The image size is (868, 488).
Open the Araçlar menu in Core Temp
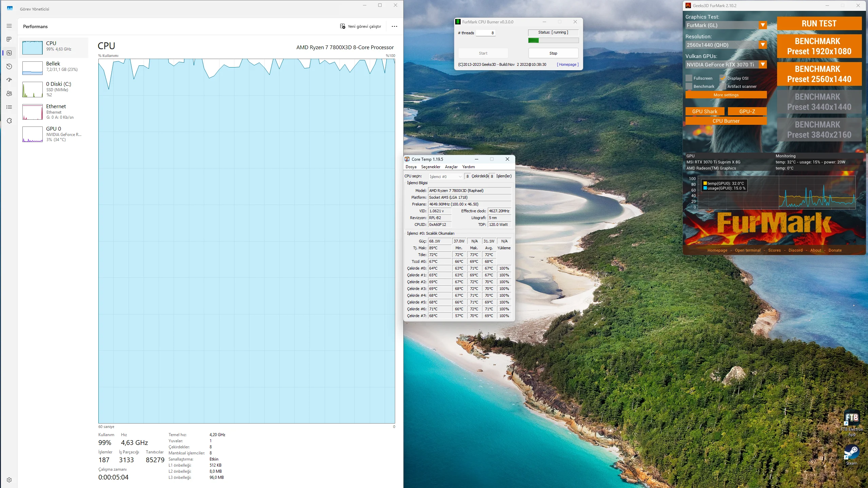tap(451, 167)
